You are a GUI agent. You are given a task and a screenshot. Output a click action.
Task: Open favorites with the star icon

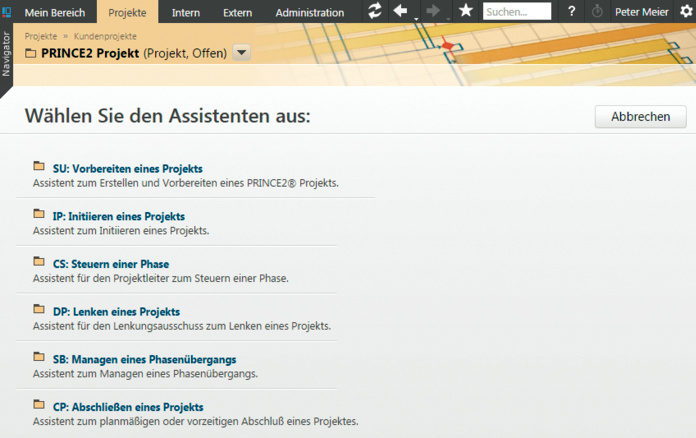pyautogui.click(x=465, y=11)
